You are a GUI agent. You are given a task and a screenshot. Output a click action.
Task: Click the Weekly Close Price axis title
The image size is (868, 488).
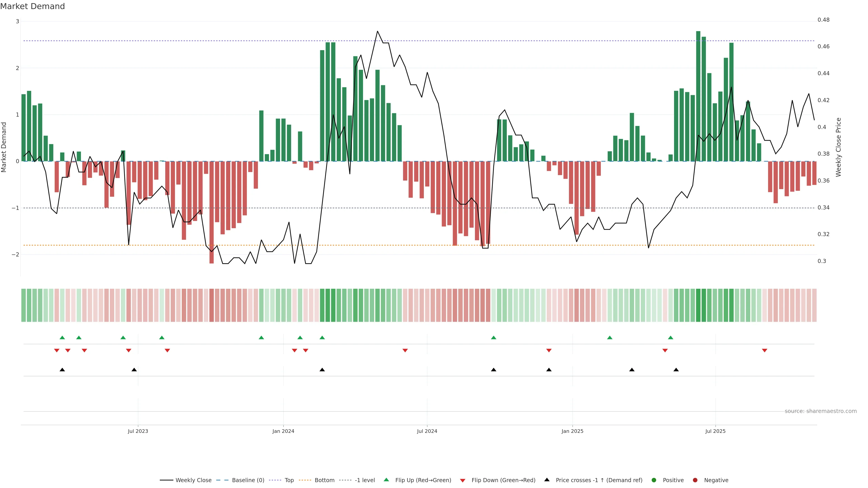839,147
